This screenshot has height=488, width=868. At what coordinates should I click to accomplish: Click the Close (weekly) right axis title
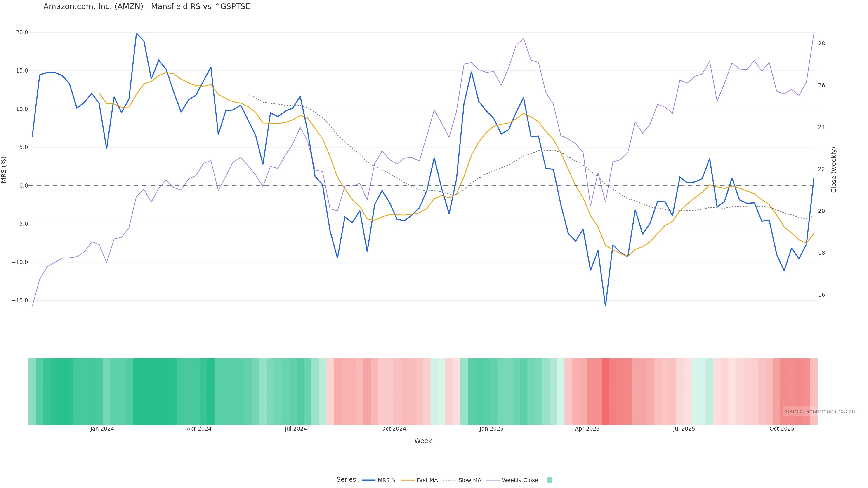[834, 170]
